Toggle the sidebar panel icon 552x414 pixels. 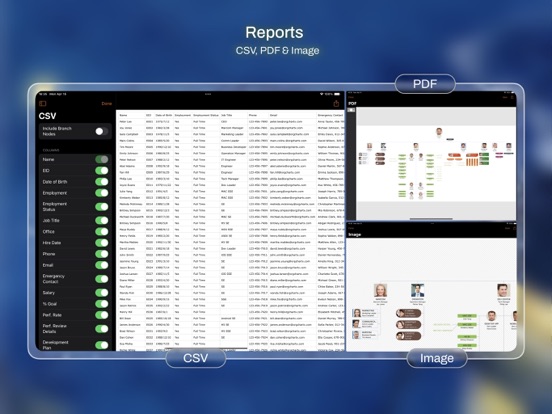coord(43,104)
